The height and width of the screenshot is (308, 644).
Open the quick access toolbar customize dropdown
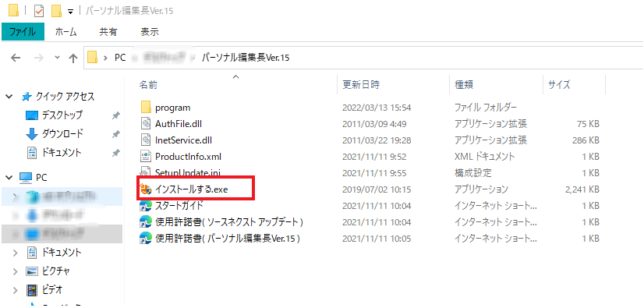(70, 12)
